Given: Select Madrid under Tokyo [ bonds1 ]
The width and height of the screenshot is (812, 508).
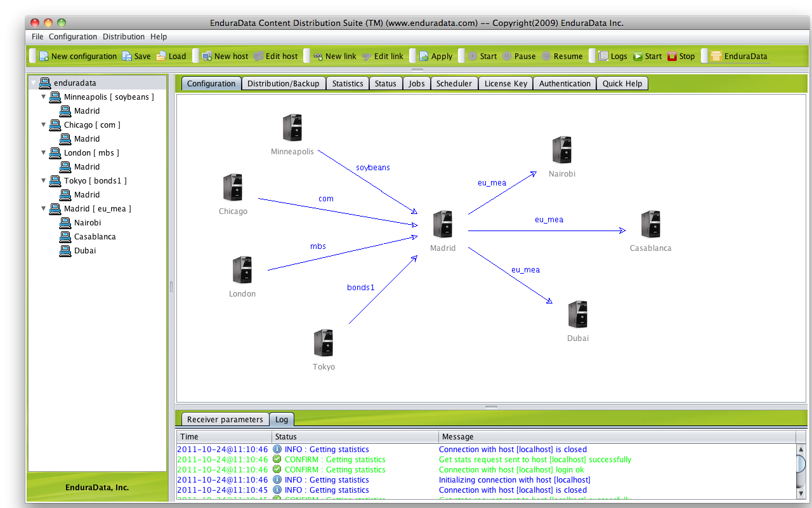Looking at the screenshot, I should [x=87, y=194].
